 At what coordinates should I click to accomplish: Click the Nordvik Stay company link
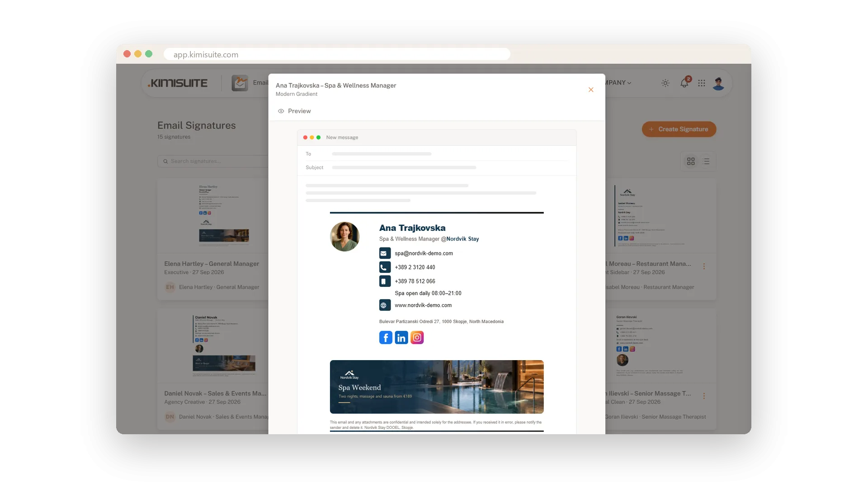[462, 239]
